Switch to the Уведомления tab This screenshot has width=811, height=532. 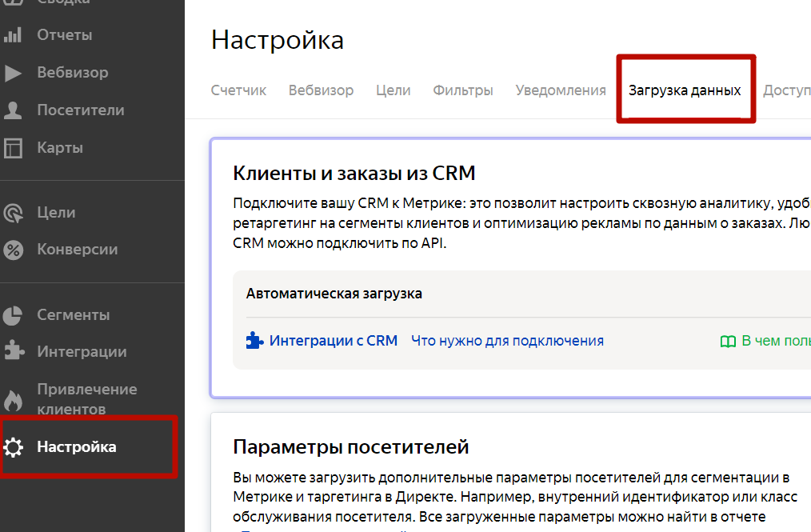(561, 90)
